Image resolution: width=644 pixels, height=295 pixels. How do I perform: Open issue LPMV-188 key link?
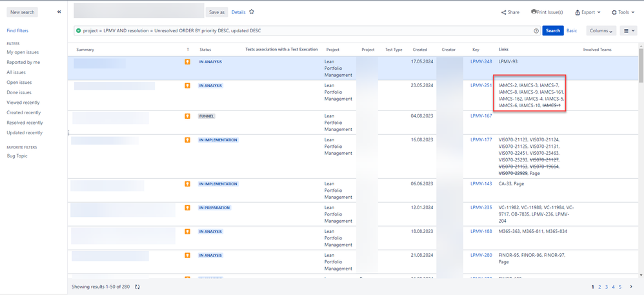pyautogui.click(x=481, y=231)
